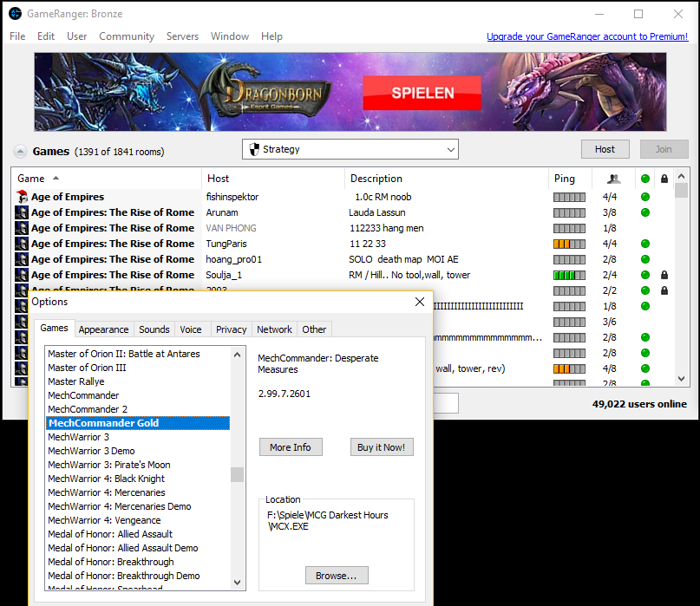Switch to the Appearance tab in Options
The width and height of the screenshot is (700, 606).
pos(103,329)
